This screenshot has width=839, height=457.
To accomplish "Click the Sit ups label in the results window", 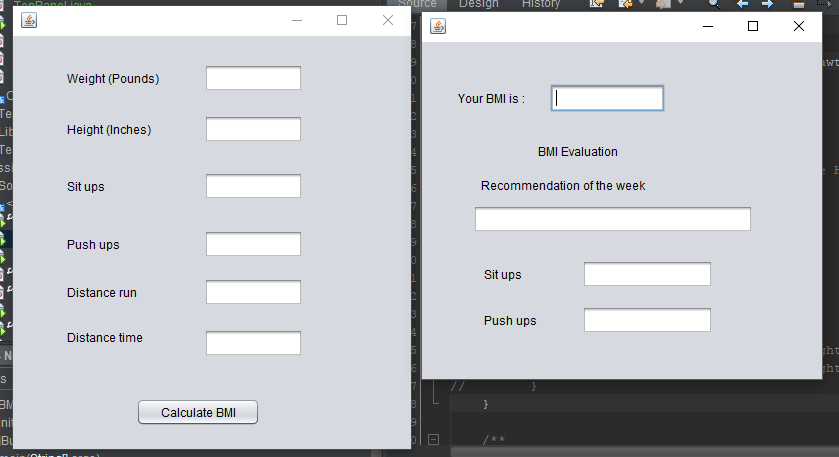I will click(502, 275).
